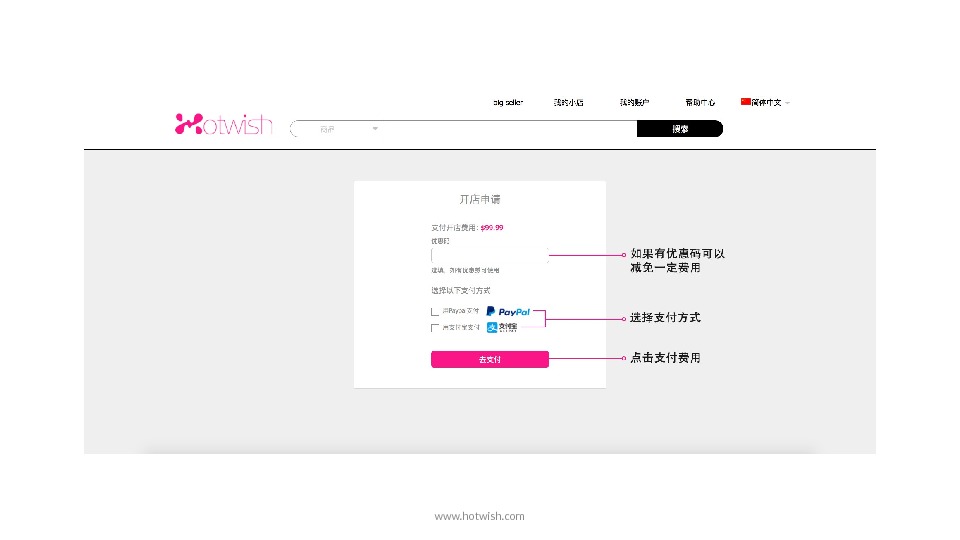Click the 选择以下支付方式 label
The image size is (960, 540).
coord(460,291)
